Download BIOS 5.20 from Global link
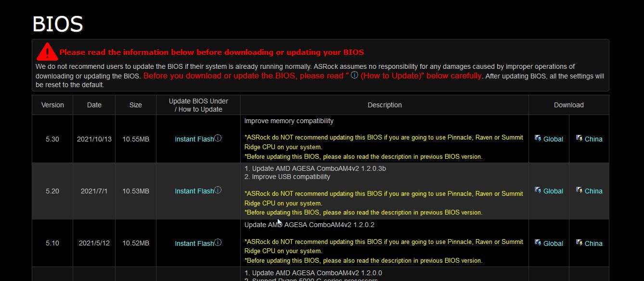The height and width of the screenshot is (281, 644). (553, 191)
